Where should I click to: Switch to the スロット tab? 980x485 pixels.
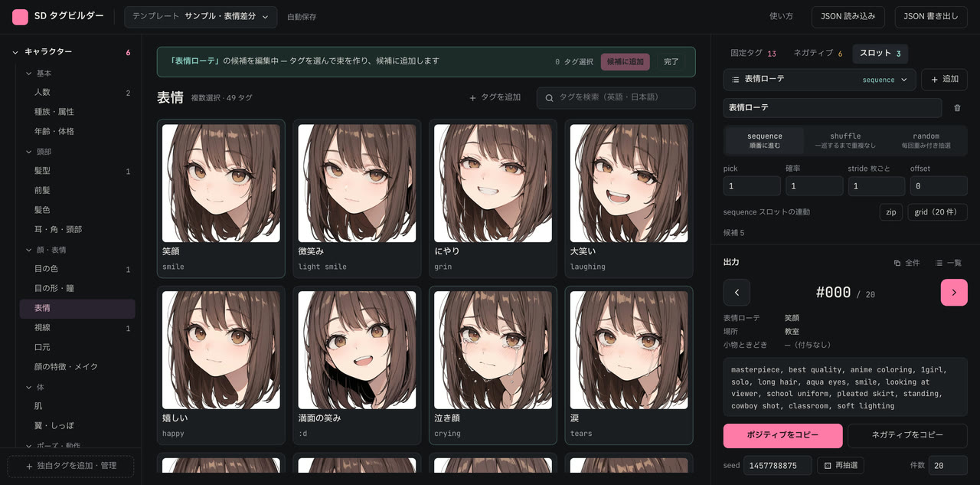880,53
